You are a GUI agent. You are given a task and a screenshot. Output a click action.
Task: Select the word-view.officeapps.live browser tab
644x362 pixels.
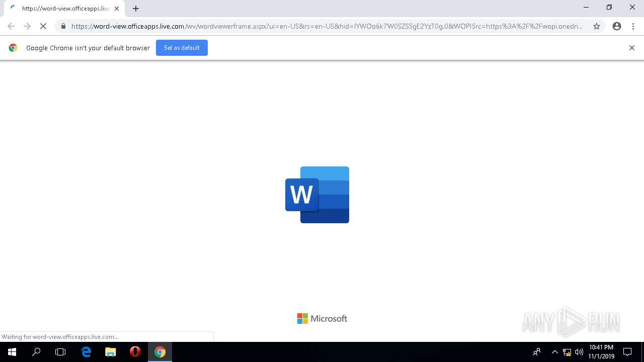pos(64,9)
